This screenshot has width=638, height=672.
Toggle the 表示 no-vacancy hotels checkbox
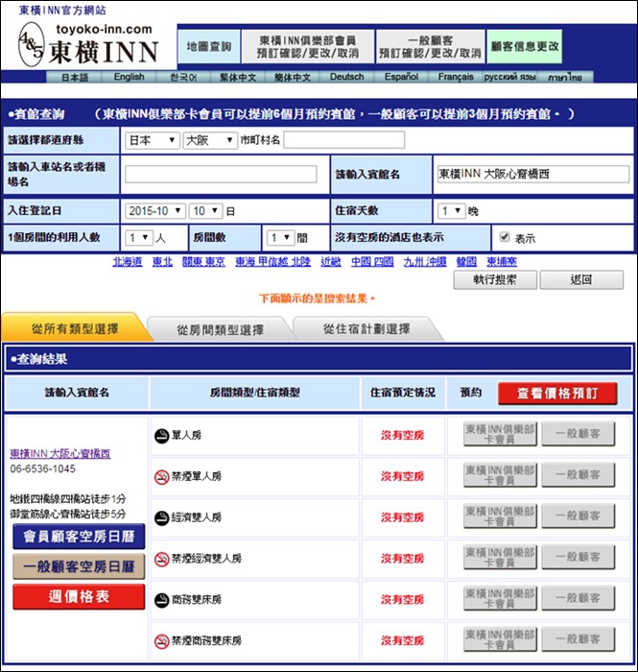click(505, 237)
